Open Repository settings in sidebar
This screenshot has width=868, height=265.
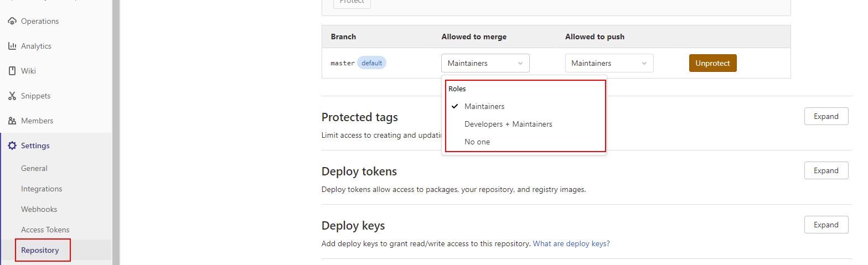40,250
